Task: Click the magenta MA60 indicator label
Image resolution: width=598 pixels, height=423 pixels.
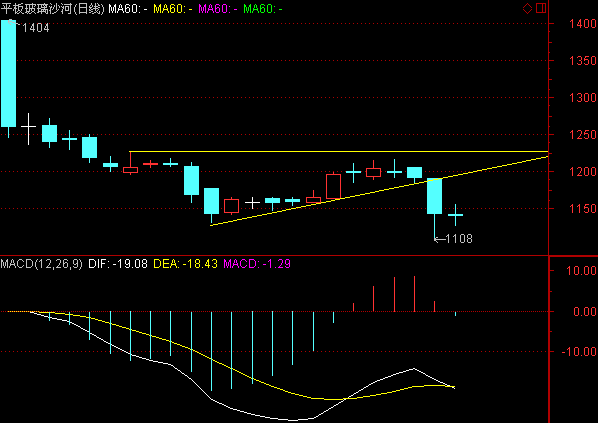Action: (218, 8)
